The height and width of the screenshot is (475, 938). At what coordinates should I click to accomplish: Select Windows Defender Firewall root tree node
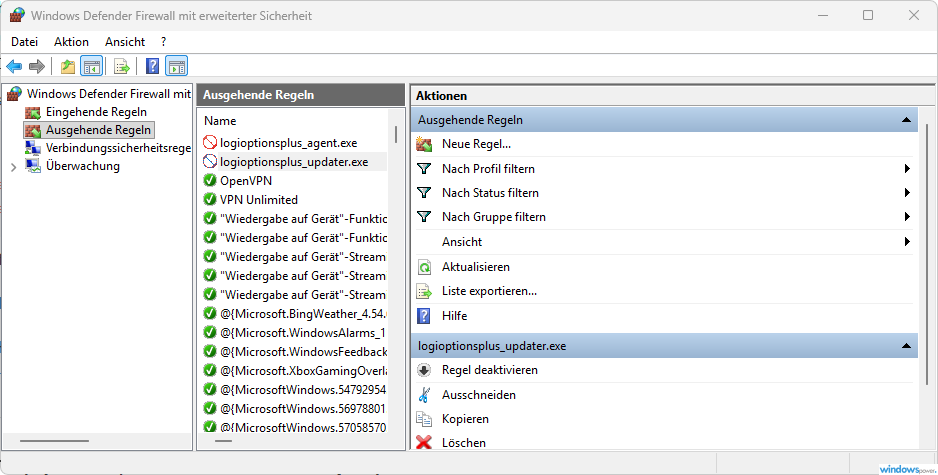(x=109, y=94)
